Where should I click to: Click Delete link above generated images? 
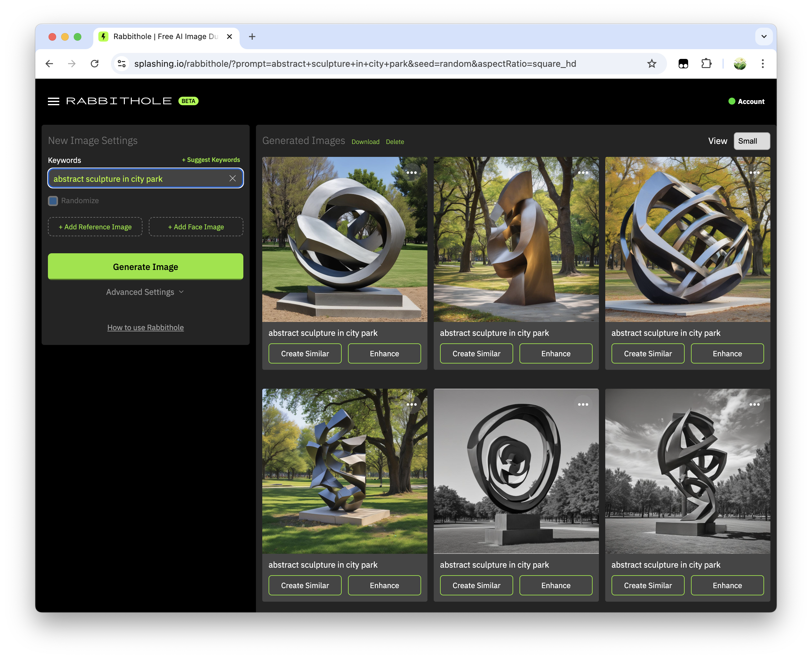[x=395, y=141]
